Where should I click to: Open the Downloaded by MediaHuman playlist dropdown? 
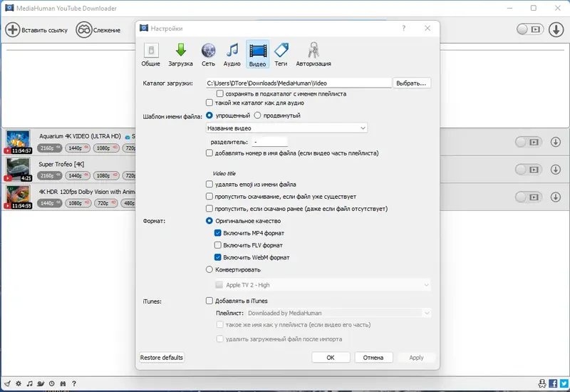click(339, 313)
